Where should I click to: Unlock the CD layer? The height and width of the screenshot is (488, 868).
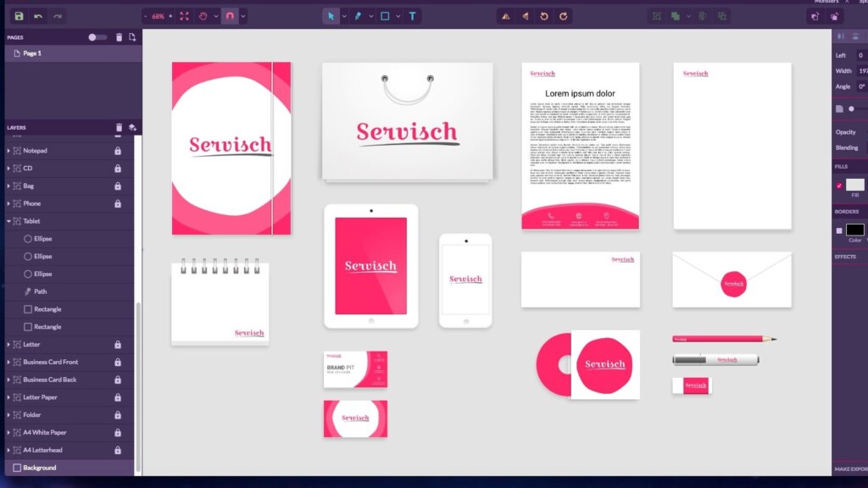coord(118,169)
